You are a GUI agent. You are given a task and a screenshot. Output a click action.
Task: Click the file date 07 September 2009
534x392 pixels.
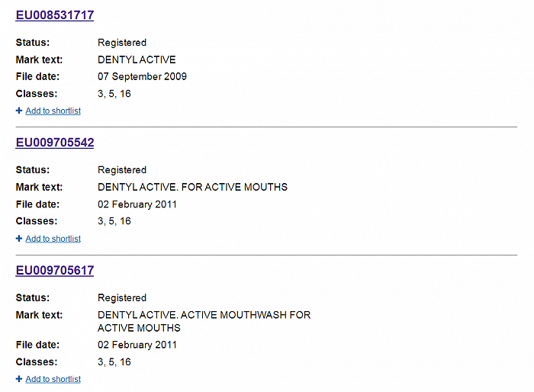[x=142, y=76]
